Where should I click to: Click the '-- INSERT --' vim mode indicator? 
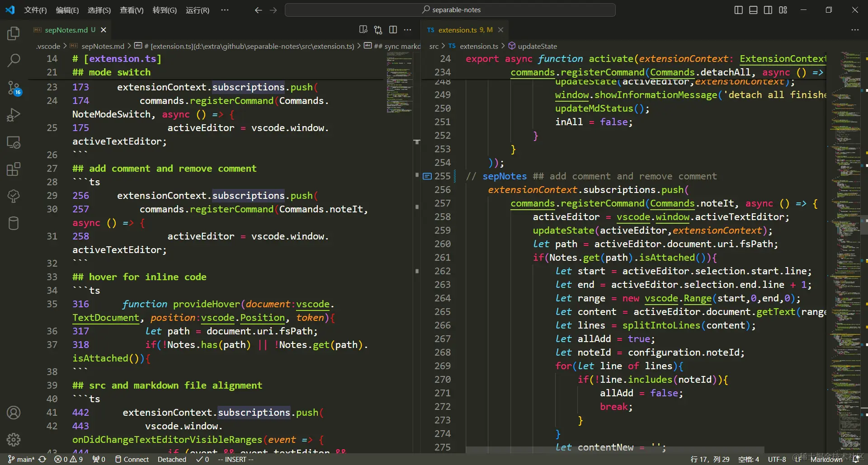(236, 459)
